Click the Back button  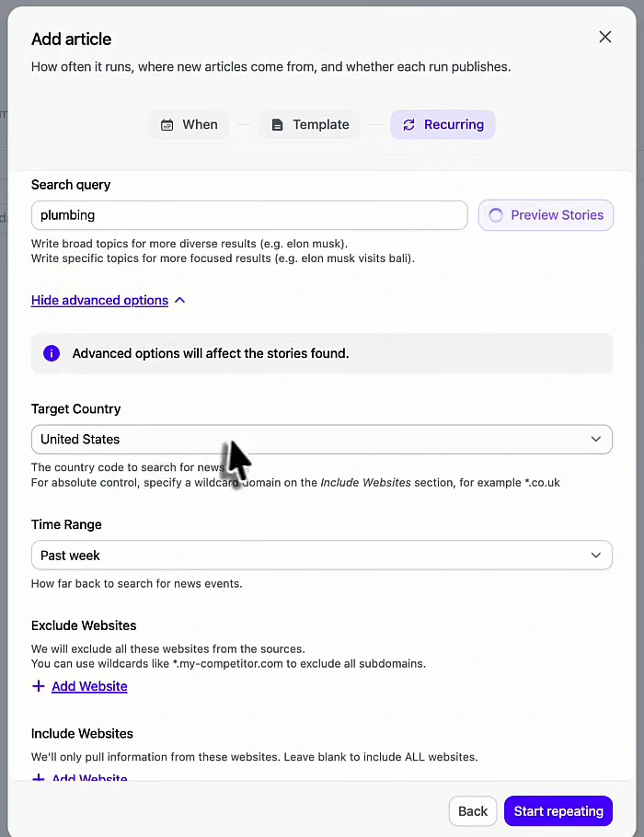click(473, 811)
